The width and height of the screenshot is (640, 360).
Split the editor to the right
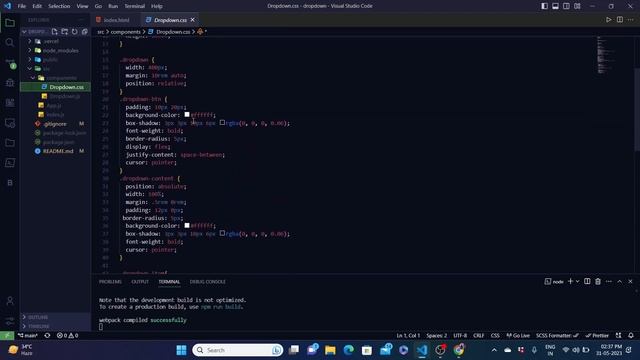click(620, 20)
